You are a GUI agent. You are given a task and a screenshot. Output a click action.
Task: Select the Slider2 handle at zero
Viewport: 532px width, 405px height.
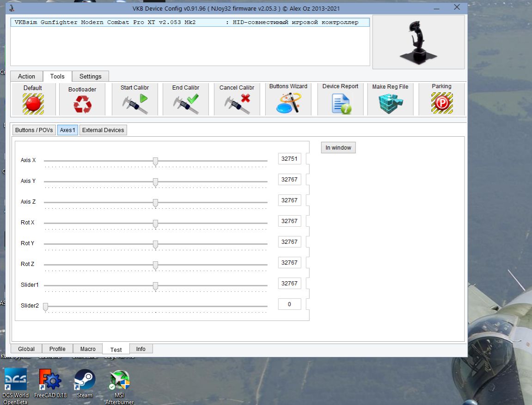tap(45, 307)
